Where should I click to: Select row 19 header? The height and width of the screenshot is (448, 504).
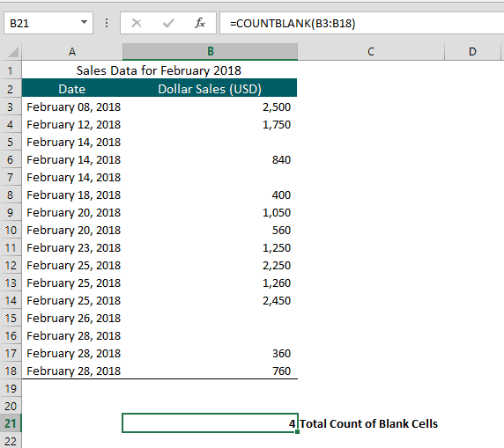pyautogui.click(x=11, y=388)
